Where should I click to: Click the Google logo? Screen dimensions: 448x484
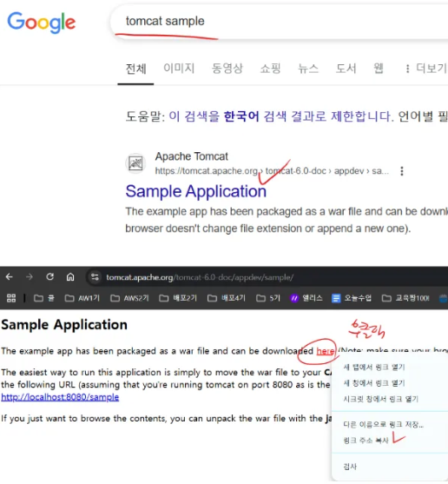(x=42, y=23)
